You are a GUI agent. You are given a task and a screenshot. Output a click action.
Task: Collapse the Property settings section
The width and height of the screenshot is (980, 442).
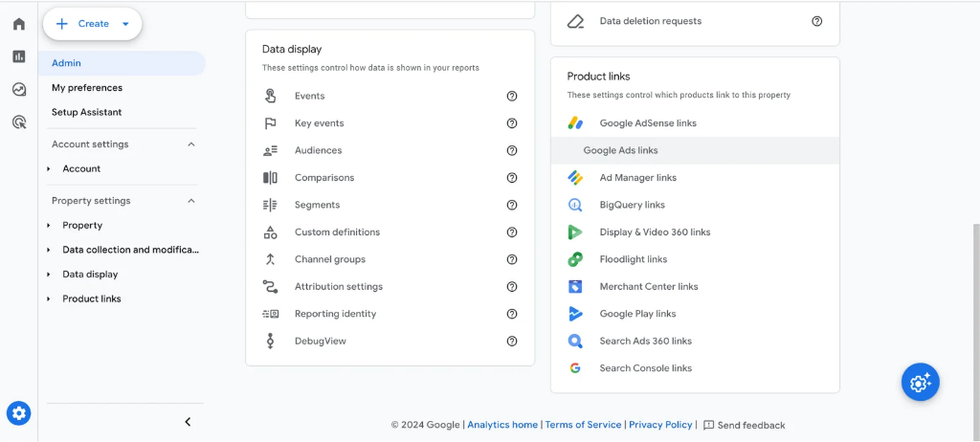click(x=190, y=201)
